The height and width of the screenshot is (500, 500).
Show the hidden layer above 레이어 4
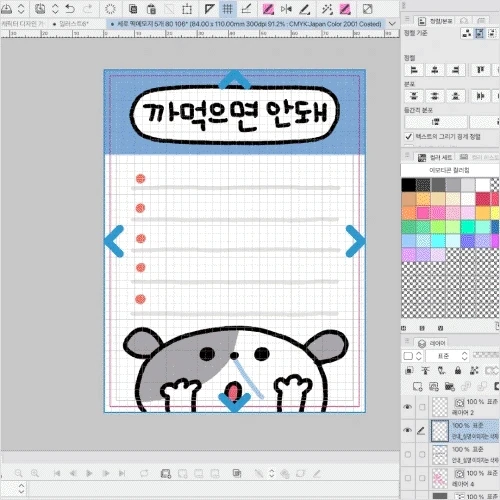click(408, 454)
